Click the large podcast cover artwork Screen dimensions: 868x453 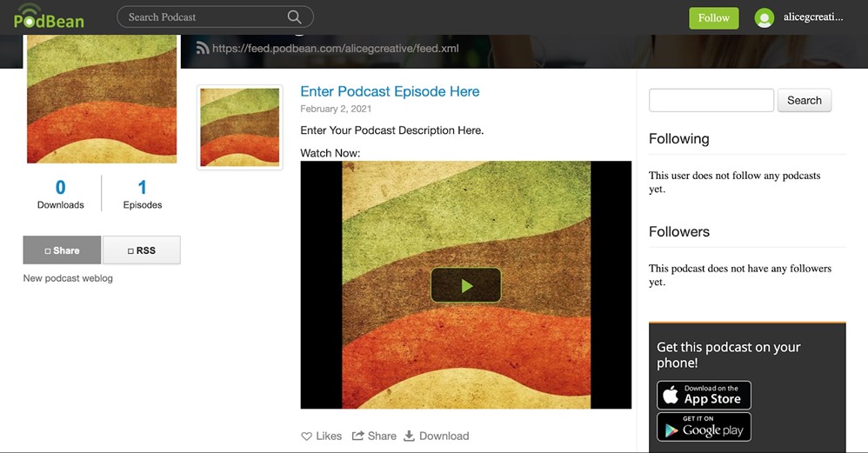click(x=102, y=98)
